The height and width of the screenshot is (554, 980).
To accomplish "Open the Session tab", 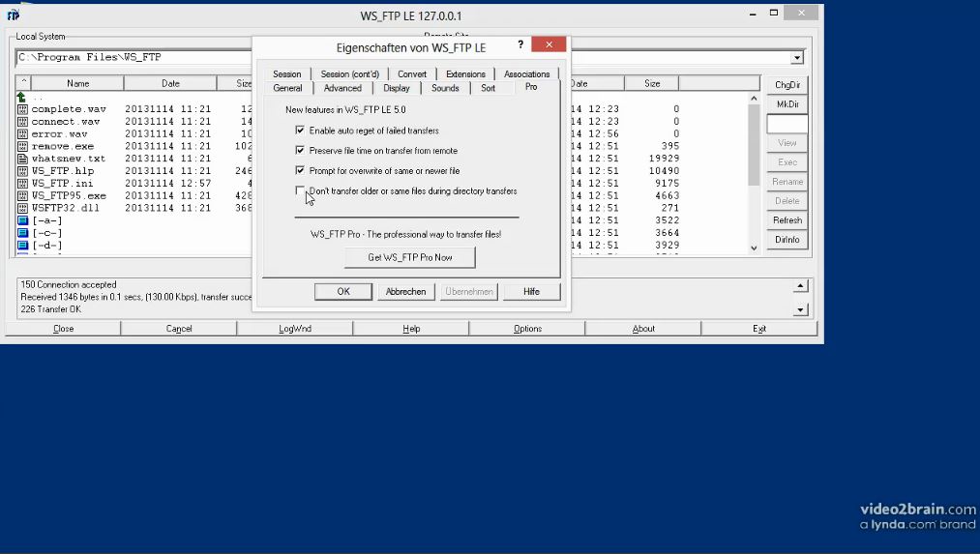I will click(x=287, y=73).
